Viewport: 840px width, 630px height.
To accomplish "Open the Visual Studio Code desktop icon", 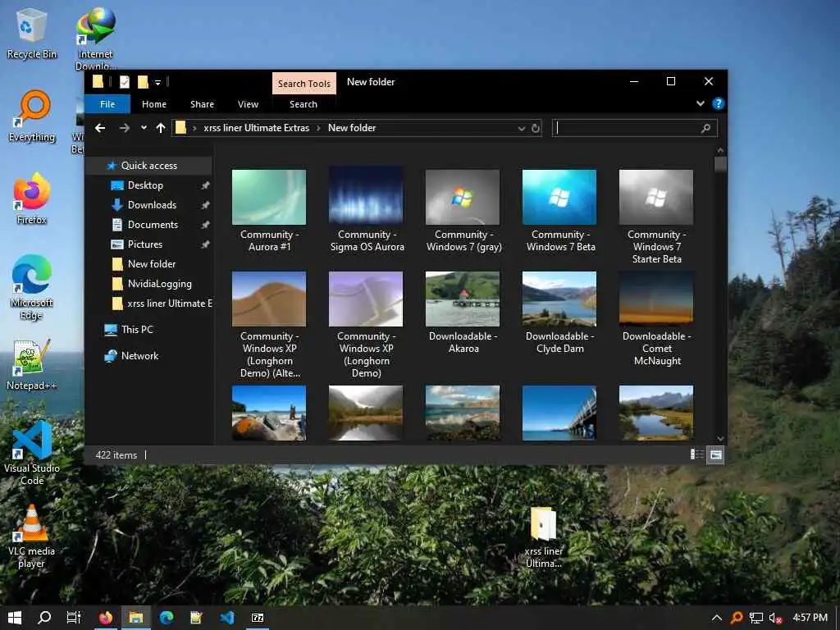I will coord(32,453).
